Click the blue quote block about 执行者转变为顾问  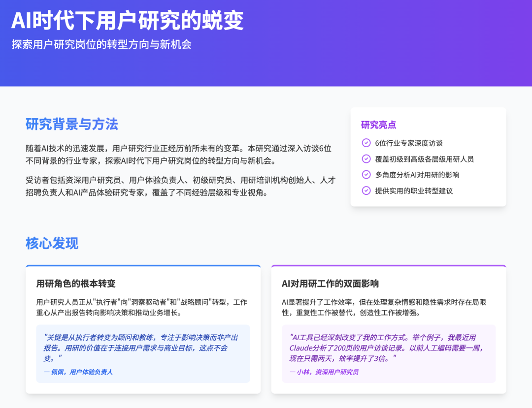pyautogui.click(x=143, y=354)
